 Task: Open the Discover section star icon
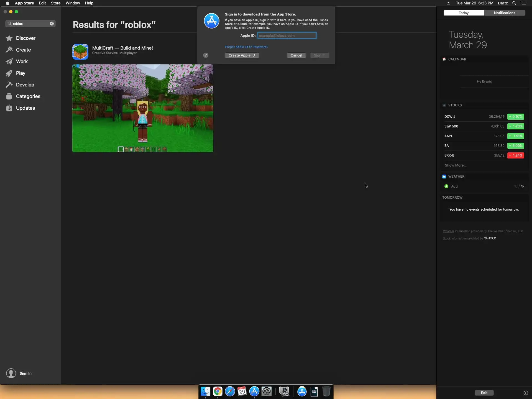[x=9, y=38]
